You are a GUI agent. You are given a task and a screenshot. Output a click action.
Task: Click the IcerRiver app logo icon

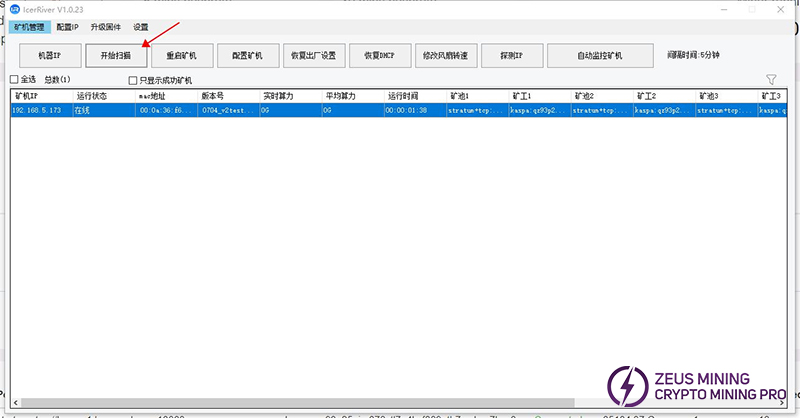click(x=15, y=9)
